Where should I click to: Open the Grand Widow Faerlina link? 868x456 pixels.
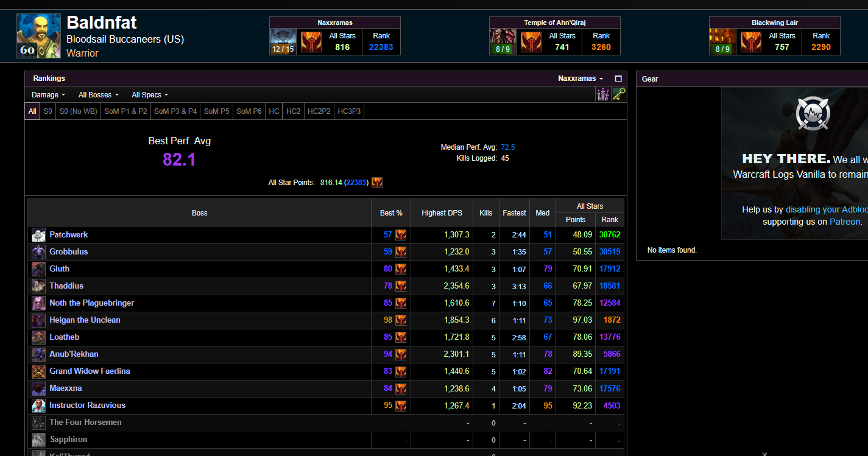(90, 371)
